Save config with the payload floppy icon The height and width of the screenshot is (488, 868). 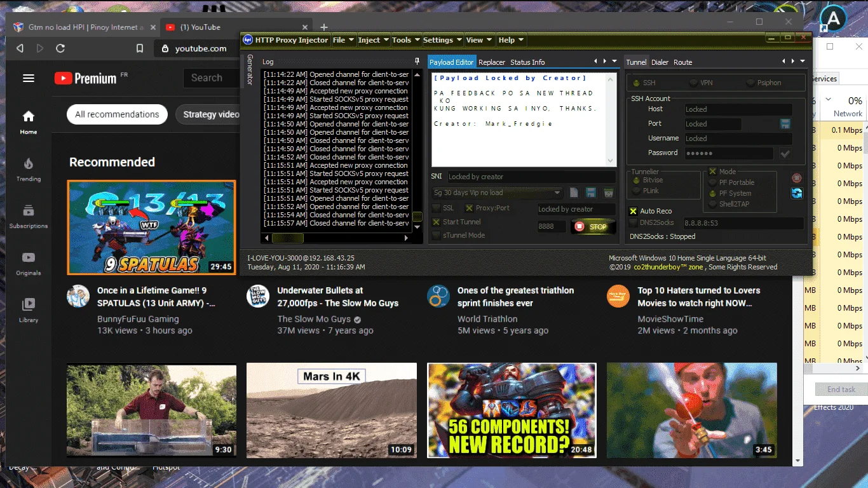590,193
